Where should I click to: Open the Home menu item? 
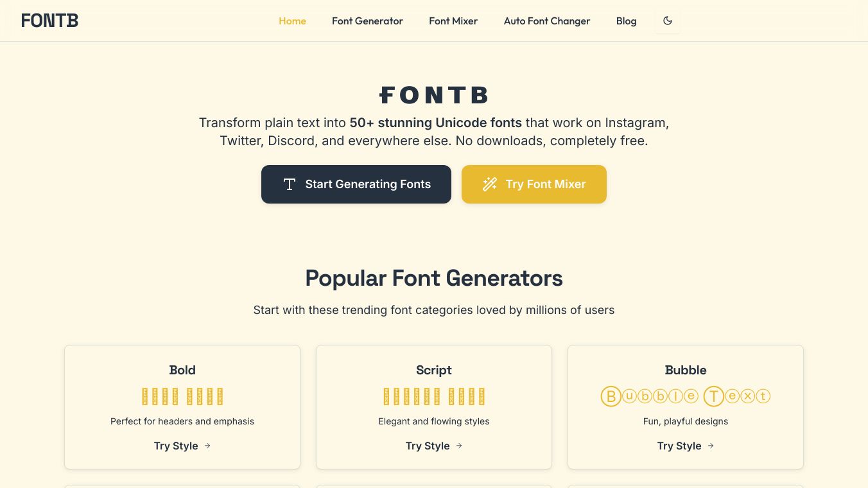pos(292,21)
